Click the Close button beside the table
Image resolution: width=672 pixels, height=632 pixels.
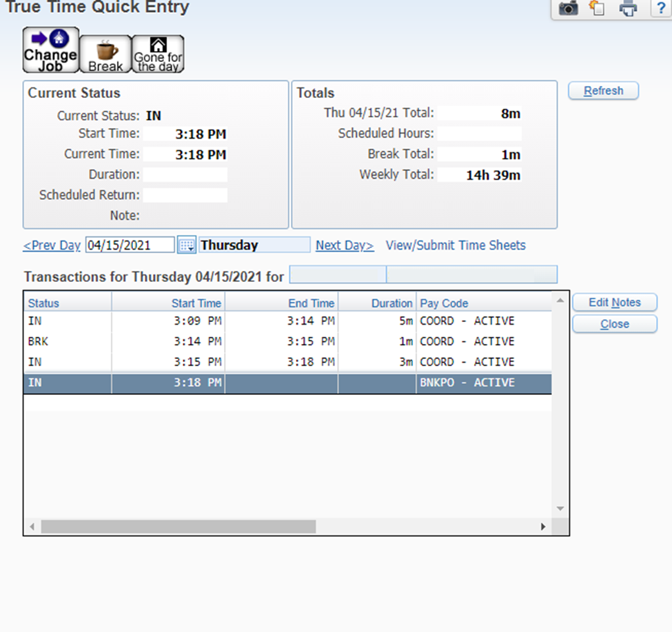[615, 324]
